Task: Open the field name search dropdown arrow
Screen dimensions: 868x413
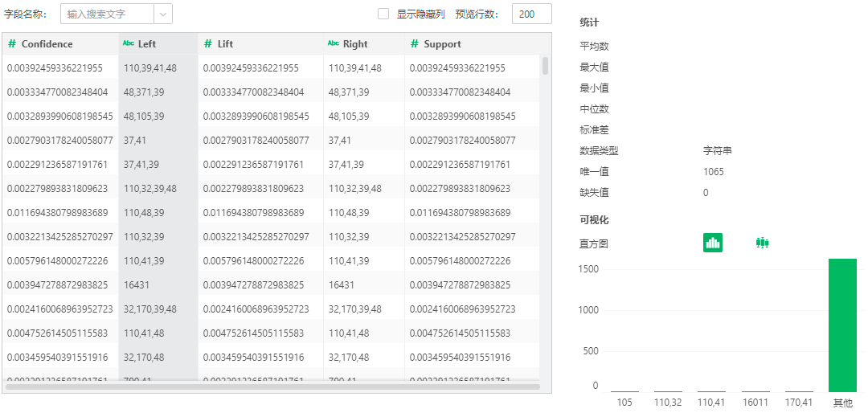Action: click(x=162, y=14)
